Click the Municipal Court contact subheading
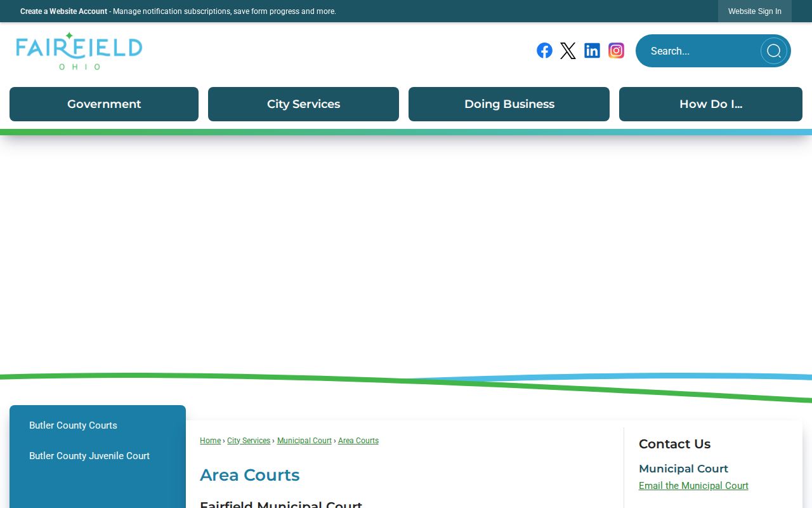Image resolution: width=812 pixels, height=508 pixels. coord(683,469)
